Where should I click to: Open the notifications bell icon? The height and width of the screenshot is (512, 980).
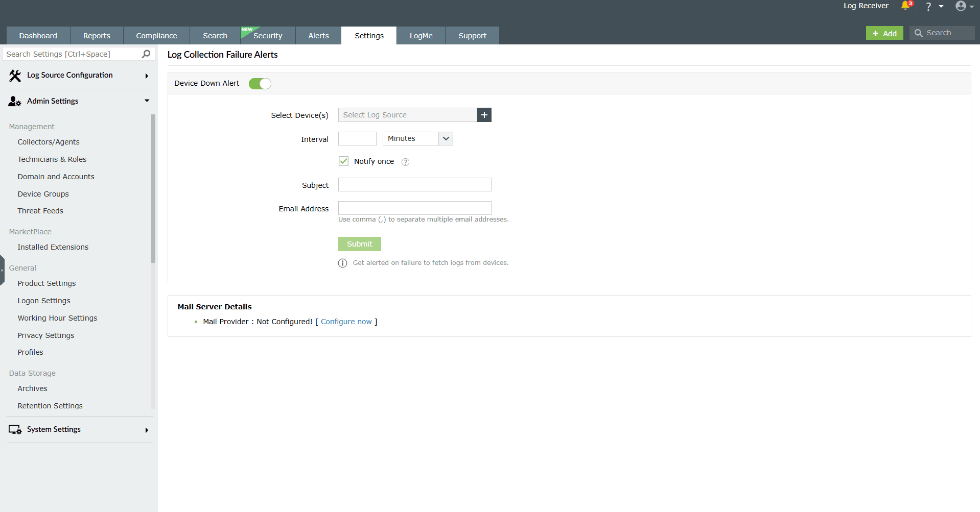pyautogui.click(x=906, y=6)
